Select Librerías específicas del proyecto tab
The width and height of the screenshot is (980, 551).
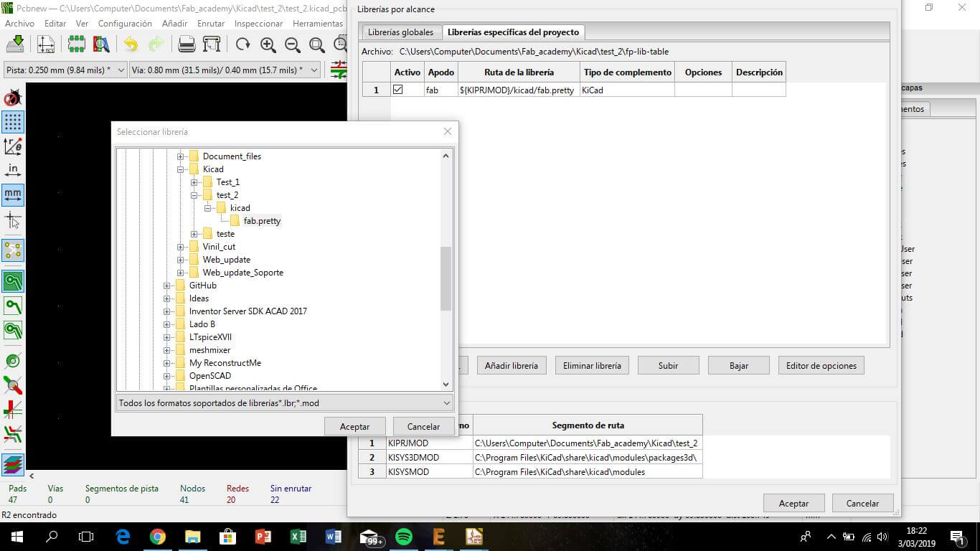coord(513,32)
